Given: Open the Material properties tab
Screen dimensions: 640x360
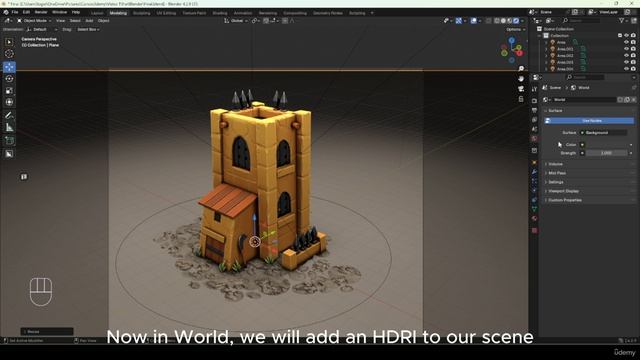Looking at the screenshot, I should click(x=534, y=218).
